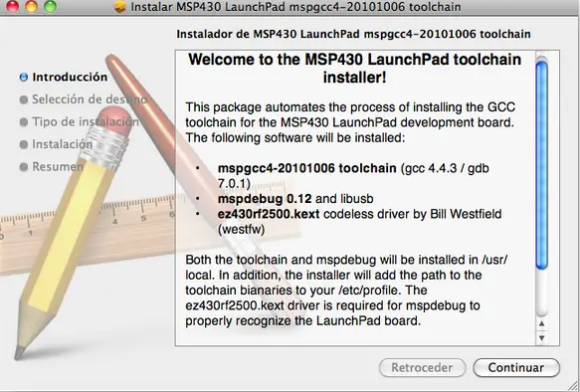Click the green zoom window button
This screenshot has height=392, width=580.
50,6
